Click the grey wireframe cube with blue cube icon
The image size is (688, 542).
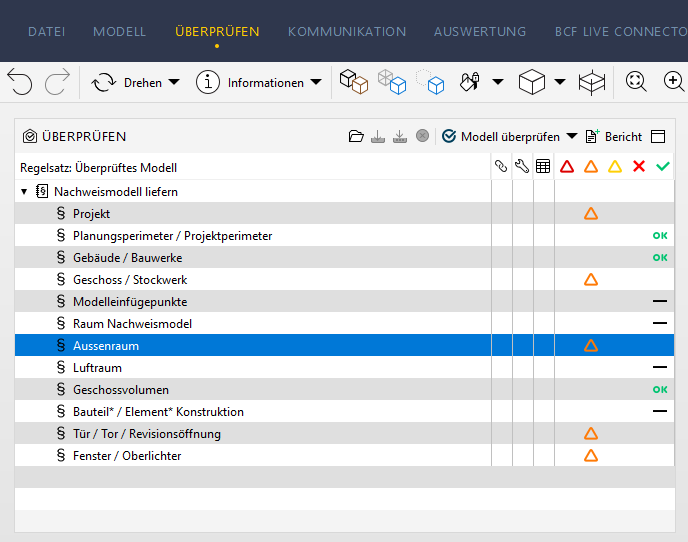click(x=392, y=82)
